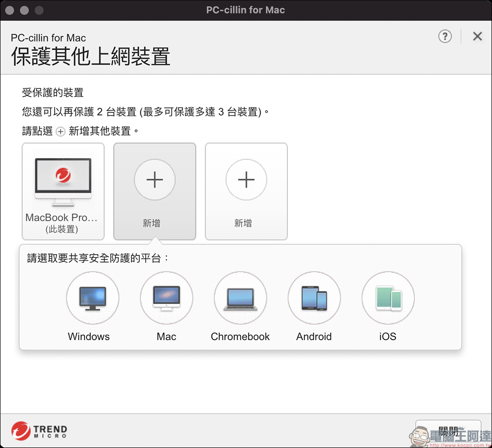Click the plus icon in the first 新增 slot
This screenshot has width=492, height=448.
[x=154, y=180]
